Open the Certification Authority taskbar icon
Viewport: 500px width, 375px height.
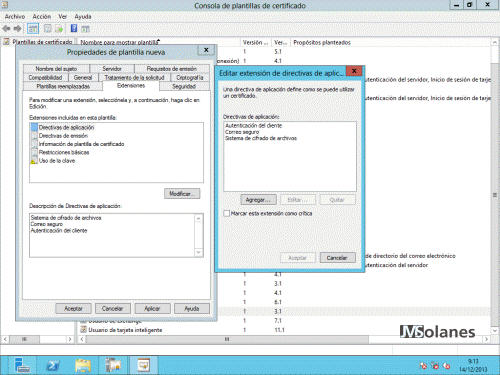coord(113,365)
